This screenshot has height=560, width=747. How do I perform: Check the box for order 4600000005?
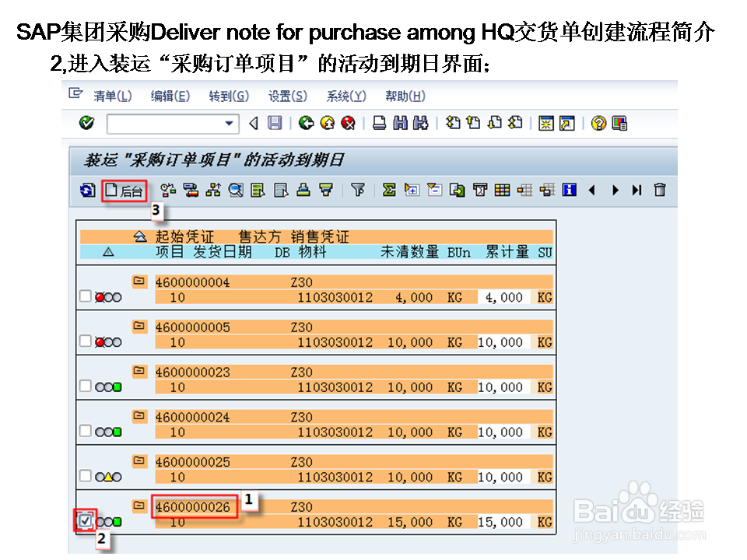[86, 341]
